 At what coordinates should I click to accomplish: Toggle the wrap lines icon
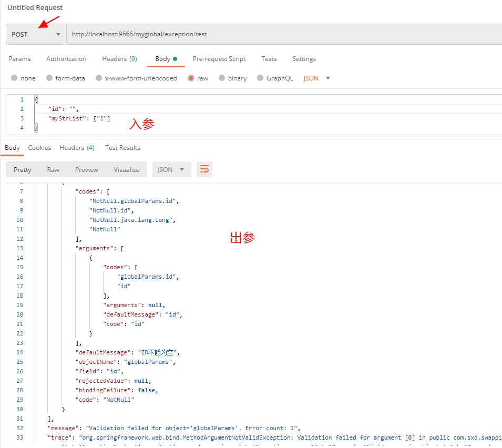204,169
